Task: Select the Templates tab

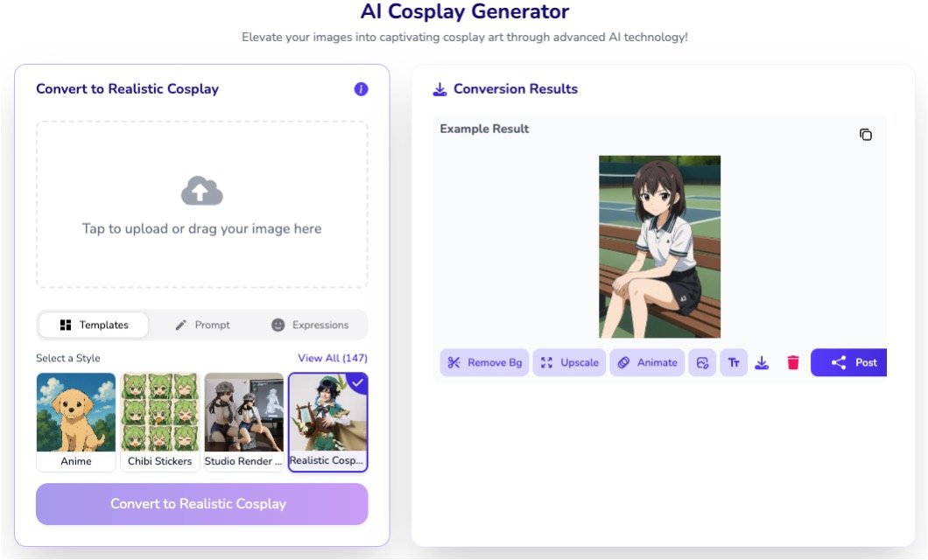Action: click(94, 325)
